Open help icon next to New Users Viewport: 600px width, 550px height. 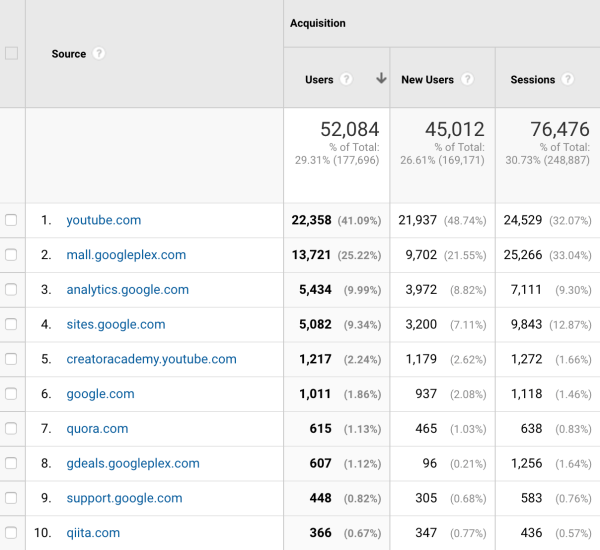click(x=467, y=79)
